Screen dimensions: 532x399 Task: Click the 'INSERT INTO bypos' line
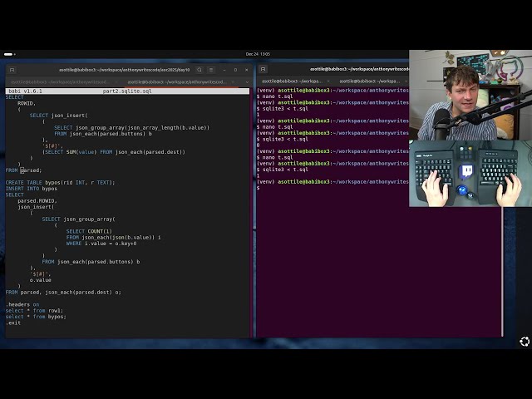click(32, 189)
